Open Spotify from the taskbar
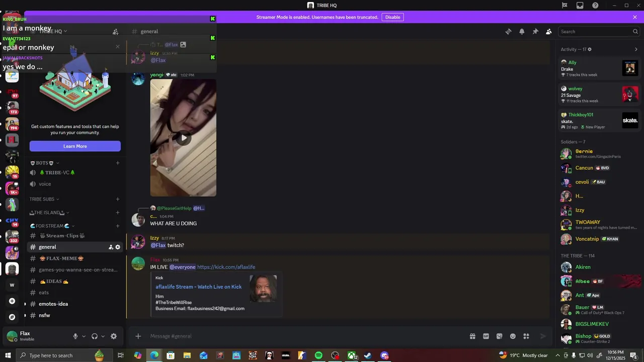The image size is (644, 362). tap(318, 355)
